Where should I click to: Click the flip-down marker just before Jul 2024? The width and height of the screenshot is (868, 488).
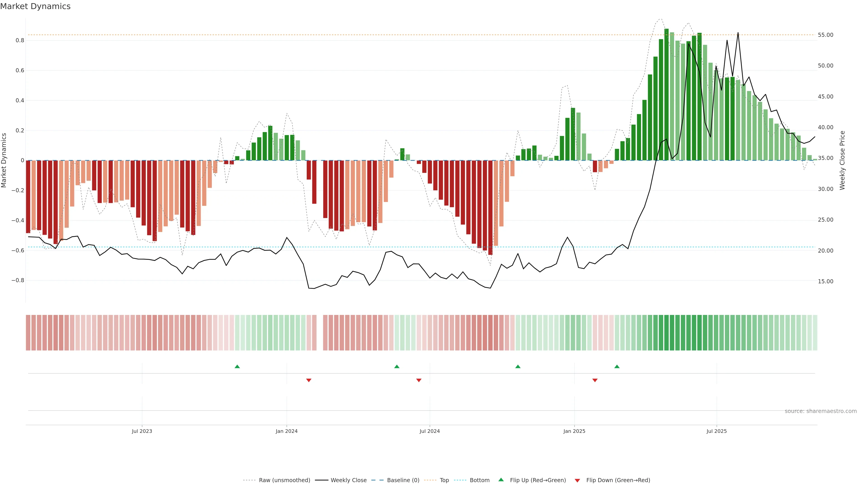(419, 380)
